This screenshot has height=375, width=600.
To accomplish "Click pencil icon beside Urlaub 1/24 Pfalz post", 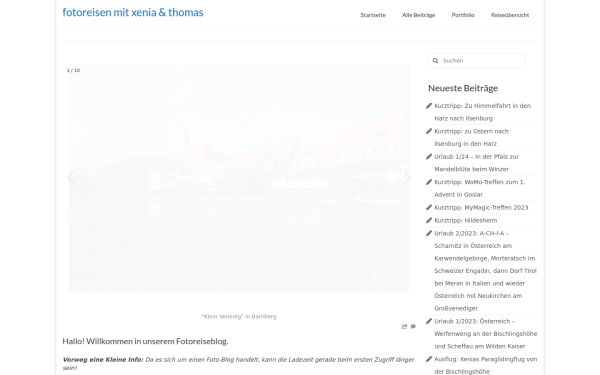I will tap(429, 157).
